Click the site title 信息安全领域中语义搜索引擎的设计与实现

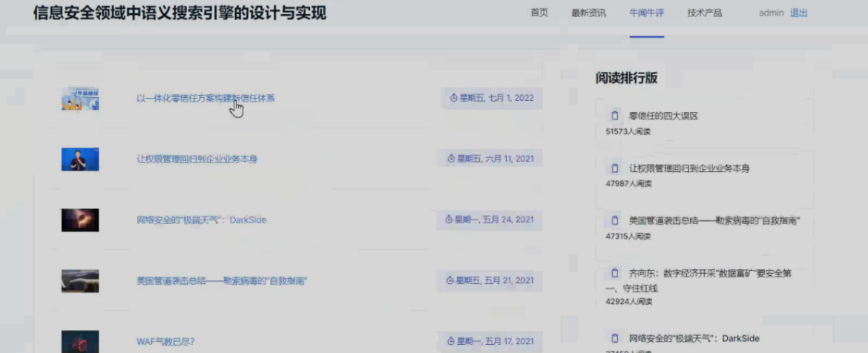click(x=180, y=13)
